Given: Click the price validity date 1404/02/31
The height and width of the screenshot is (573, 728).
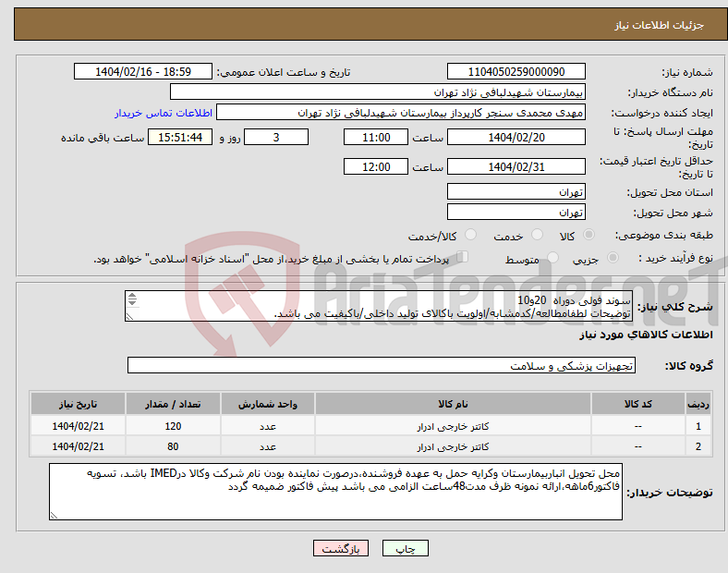Looking at the screenshot, I should point(516,166).
